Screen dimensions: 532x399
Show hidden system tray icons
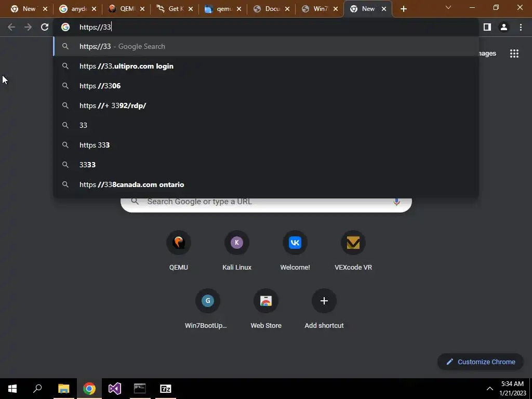pos(489,389)
